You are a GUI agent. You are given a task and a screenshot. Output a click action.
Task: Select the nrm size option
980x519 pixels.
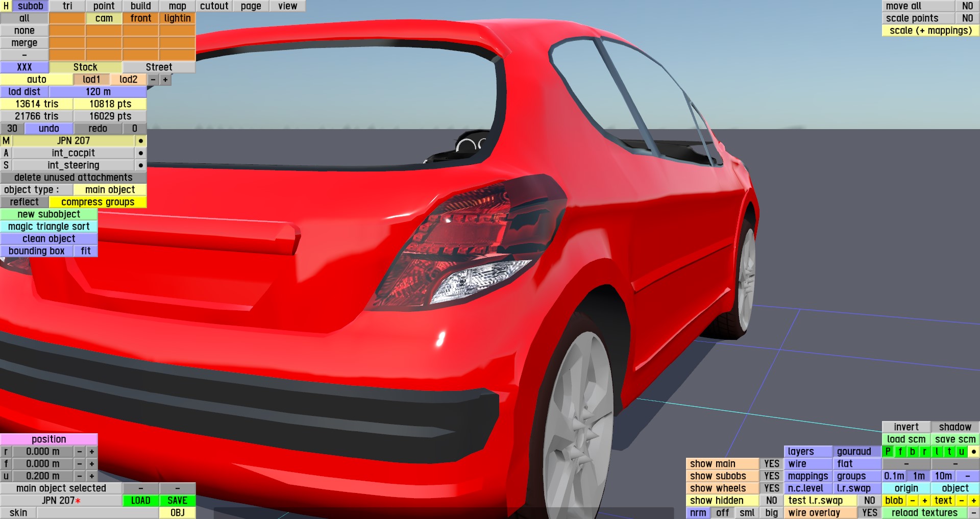pyautogui.click(x=698, y=513)
